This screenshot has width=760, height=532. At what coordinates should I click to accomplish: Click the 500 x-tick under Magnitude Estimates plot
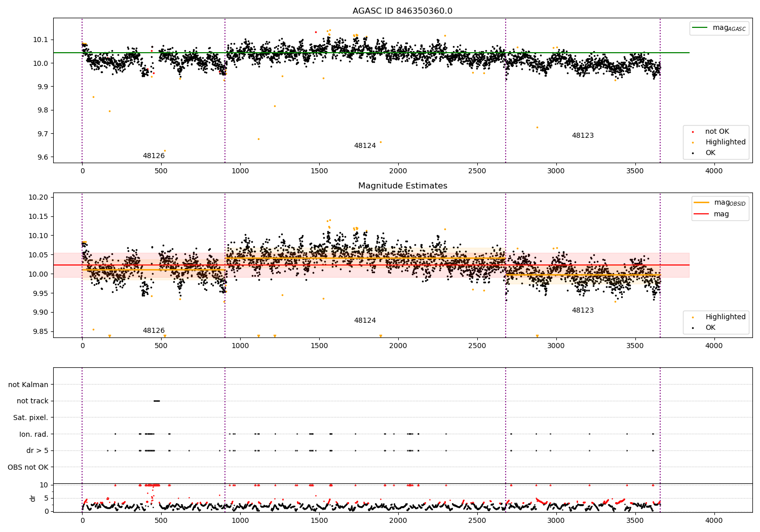(161, 346)
